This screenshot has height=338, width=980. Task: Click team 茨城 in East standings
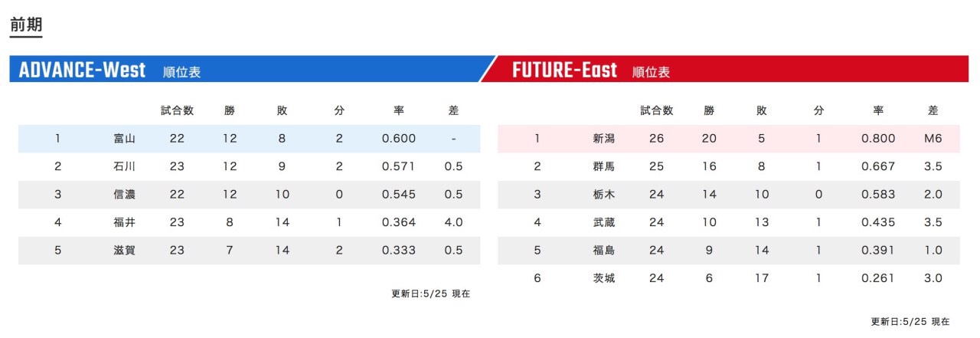(603, 278)
